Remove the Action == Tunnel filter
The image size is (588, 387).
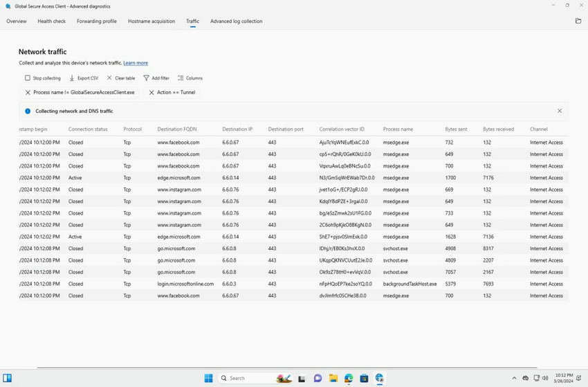click(151, 92)
